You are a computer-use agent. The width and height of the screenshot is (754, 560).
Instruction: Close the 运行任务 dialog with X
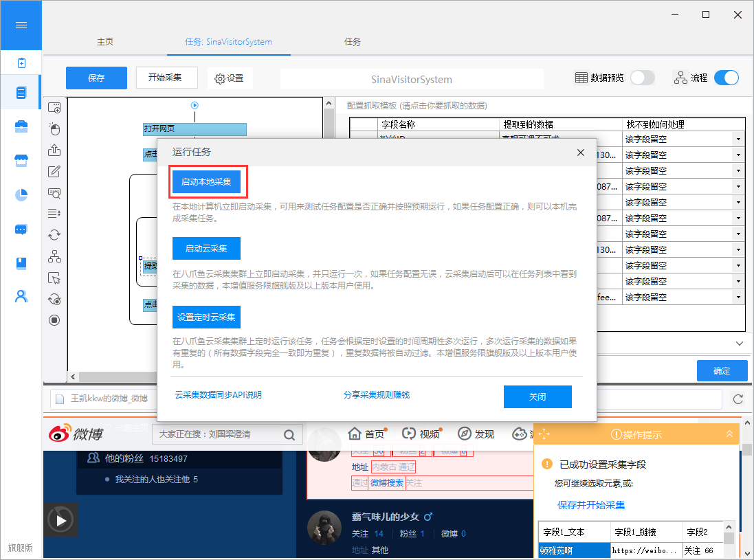click(x=580, y=153)
